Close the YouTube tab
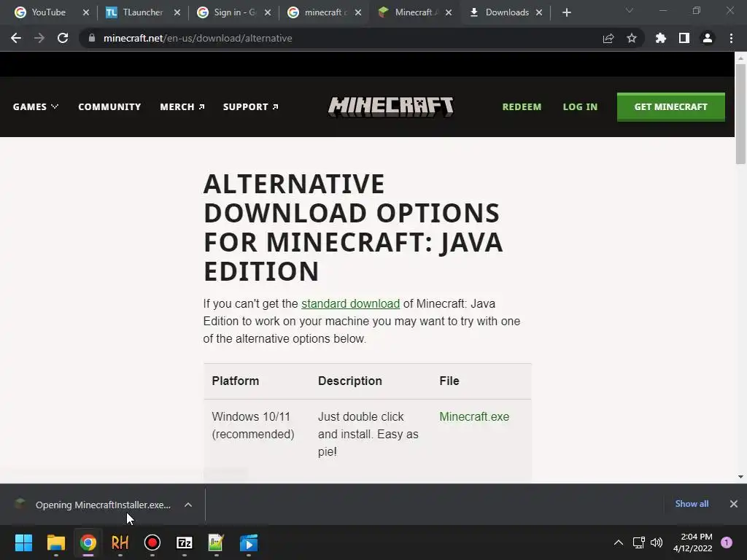Viewport: 747px width, 560px height. click(86, 12)
